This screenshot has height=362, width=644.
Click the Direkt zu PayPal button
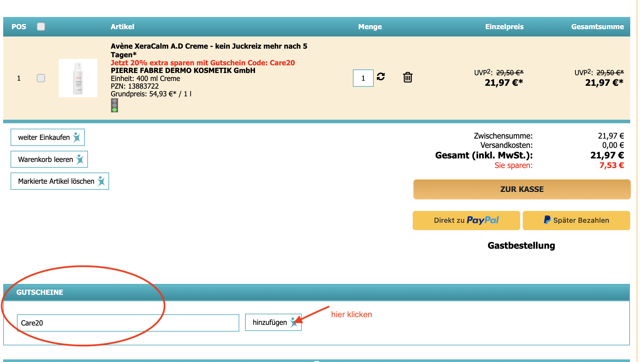pos(466,220)
